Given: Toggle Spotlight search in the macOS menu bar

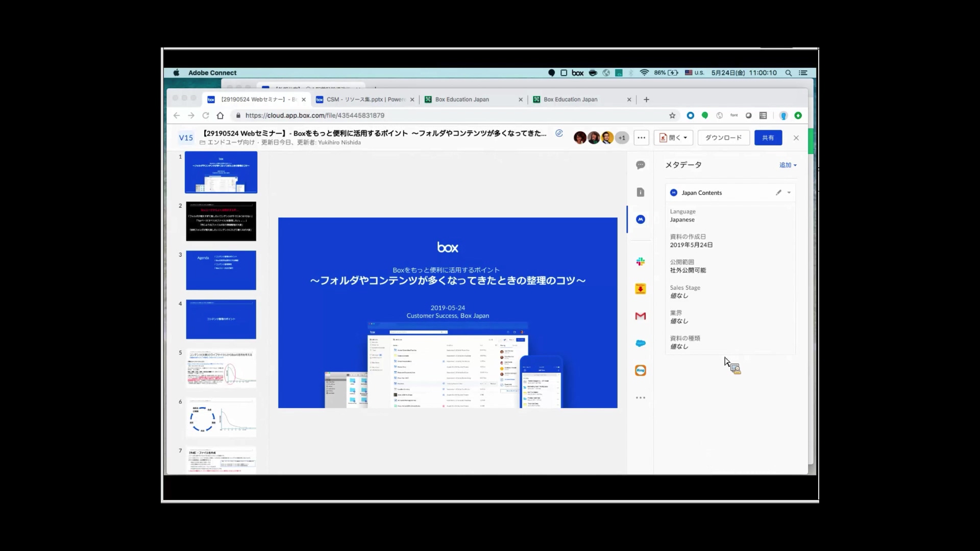Looking at the screenshot, I should (789, 73).
